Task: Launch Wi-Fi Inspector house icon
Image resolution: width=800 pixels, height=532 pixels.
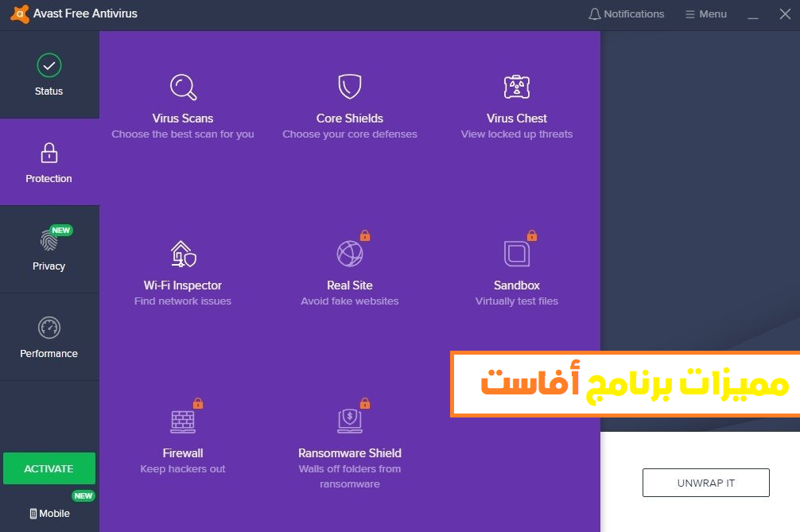Action: (183, 254)
